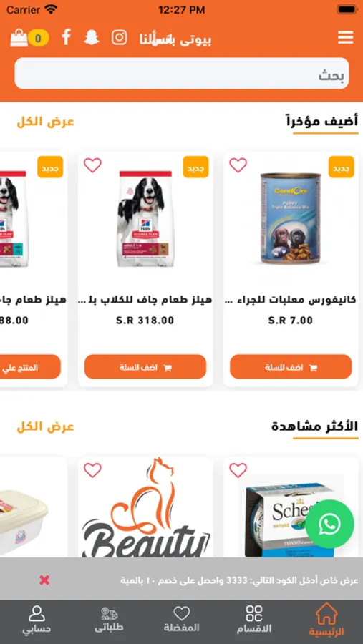Open المفضلة favorites tab
Image resolution: width=363 pixels, height=644 pixels.
point(182,620)
